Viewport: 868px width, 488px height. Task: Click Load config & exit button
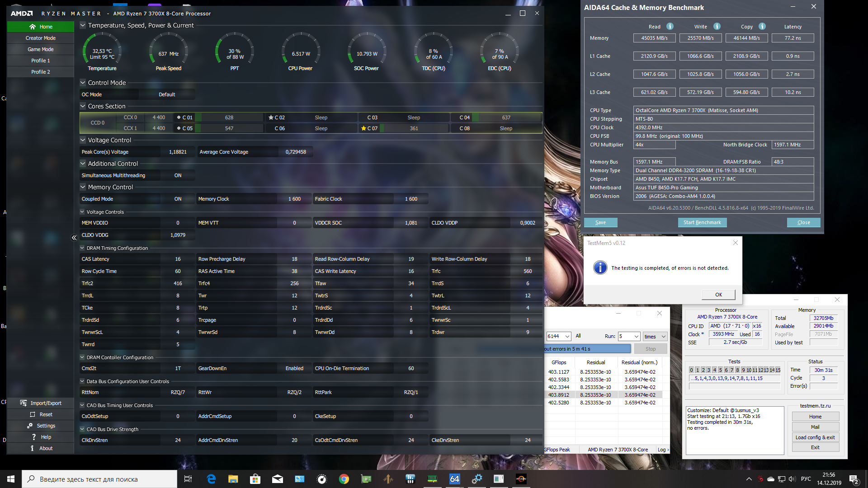pyautogui.click(x=815, y=437)
